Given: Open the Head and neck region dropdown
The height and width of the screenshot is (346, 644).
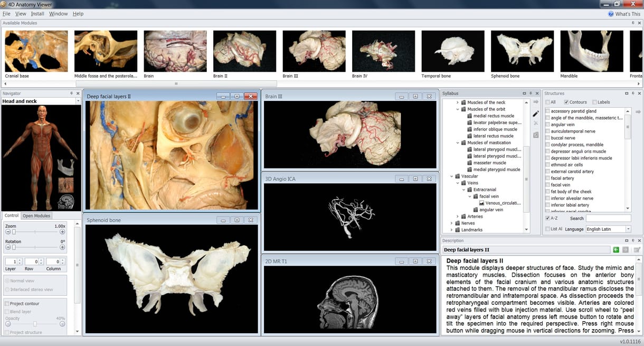Looking at the screenshot, I should (x=78, y=101).
